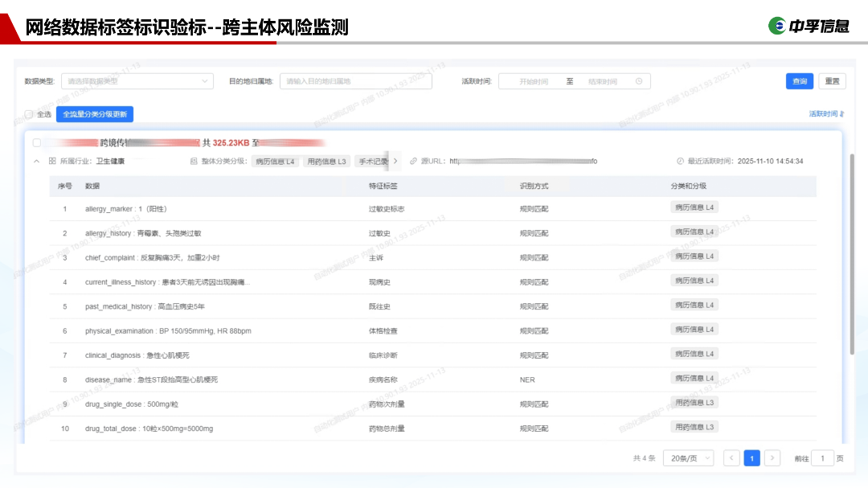Toggle the 全选 checkbox
The height and width of the screenshot is (488, 868).
[x=29, y=114]
